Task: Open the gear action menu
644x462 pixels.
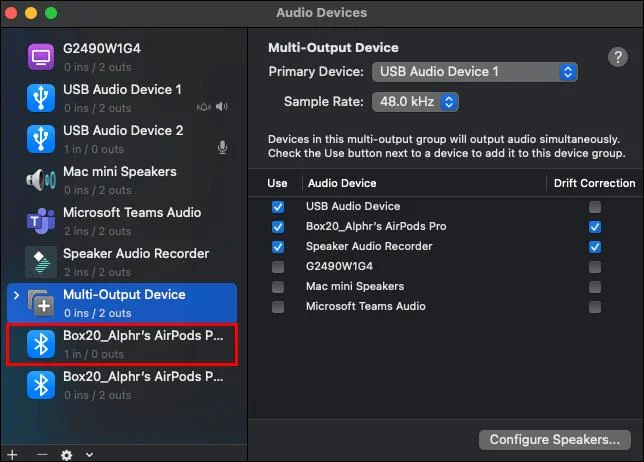Action: coord(67,455)
